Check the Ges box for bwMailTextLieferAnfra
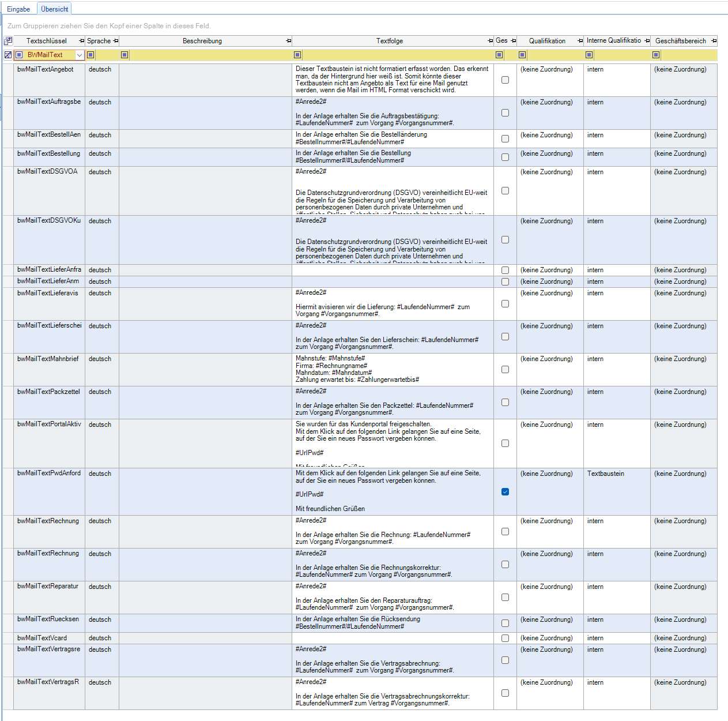Screen dimensions: 728x721 (505, 271)
